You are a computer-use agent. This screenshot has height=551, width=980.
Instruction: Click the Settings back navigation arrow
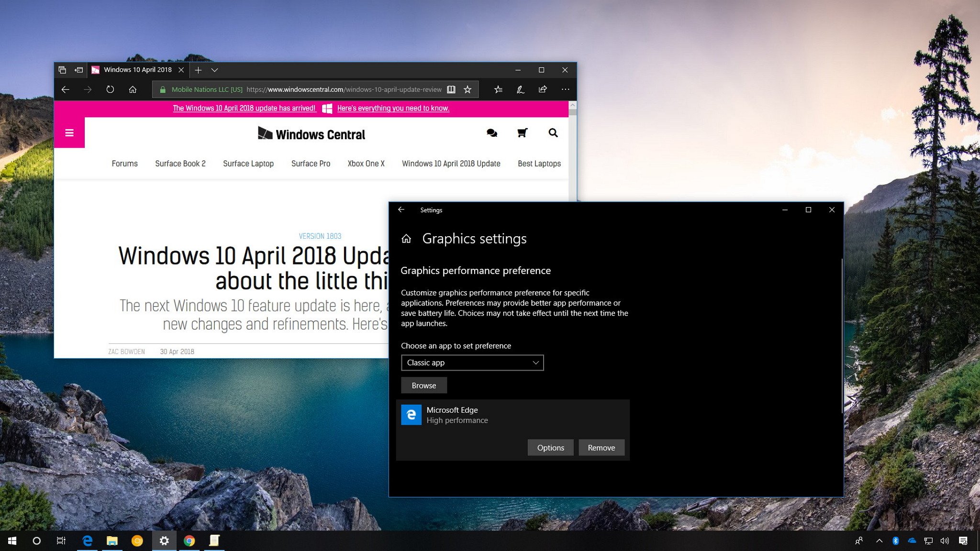click(401, 209)
